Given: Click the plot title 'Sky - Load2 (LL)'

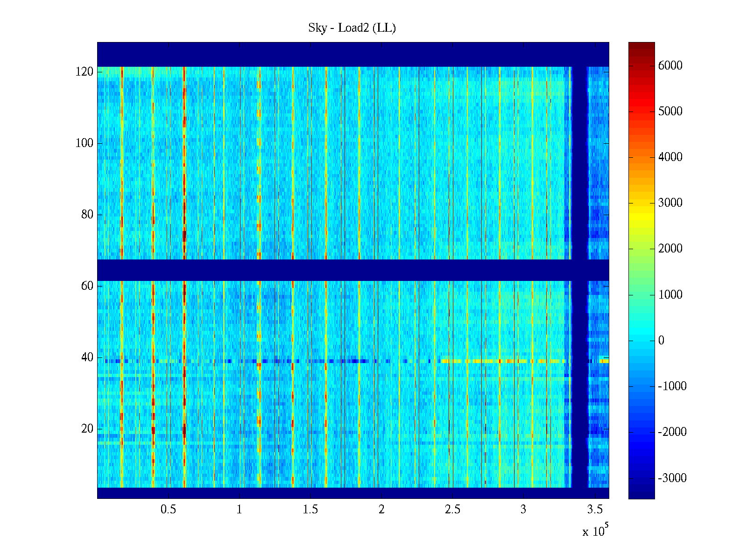Looking at the screenshot, I should click(352, 28).
